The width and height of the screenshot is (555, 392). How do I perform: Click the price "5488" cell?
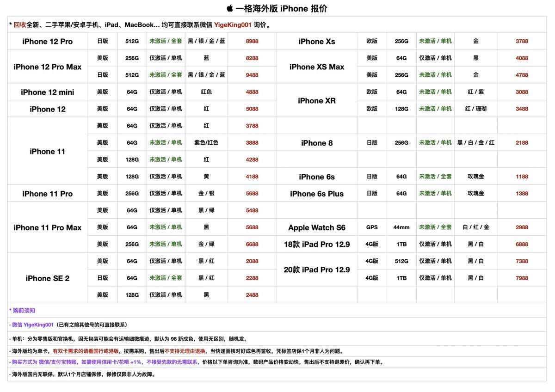(x=252, y=210)
